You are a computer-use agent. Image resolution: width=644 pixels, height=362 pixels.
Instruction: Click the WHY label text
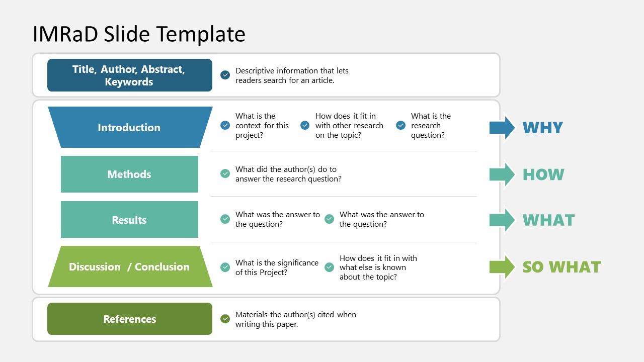(x=542, y=128)
